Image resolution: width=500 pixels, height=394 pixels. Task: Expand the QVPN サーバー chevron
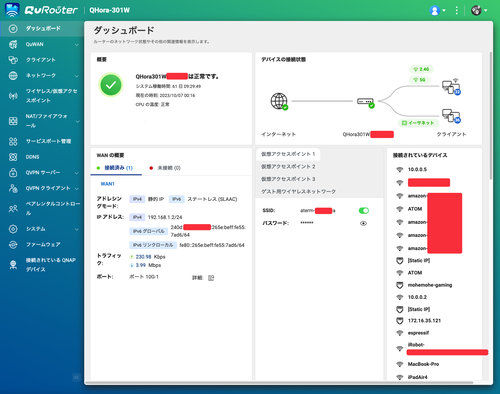pos(77,173)
